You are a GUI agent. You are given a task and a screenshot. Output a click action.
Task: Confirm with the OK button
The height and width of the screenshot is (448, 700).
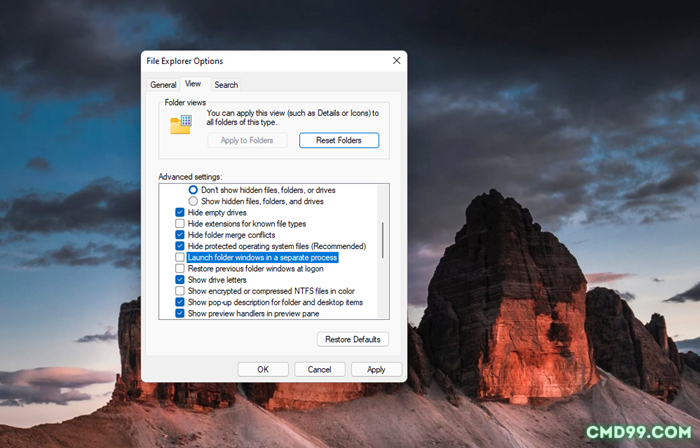263,369
